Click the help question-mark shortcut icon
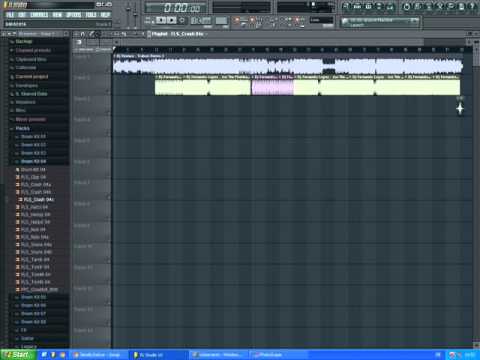Viewport: 480px width, 360px height. [x=472, y=6]
